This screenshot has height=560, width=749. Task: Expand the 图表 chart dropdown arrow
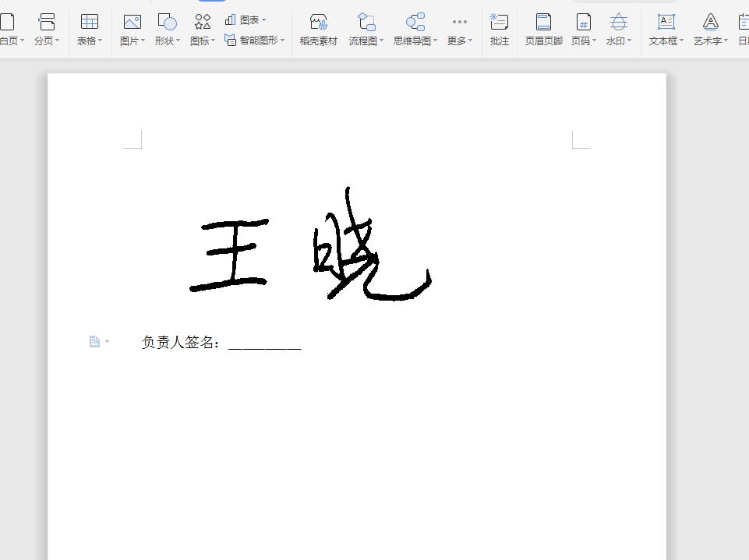[x=264, y=19]
